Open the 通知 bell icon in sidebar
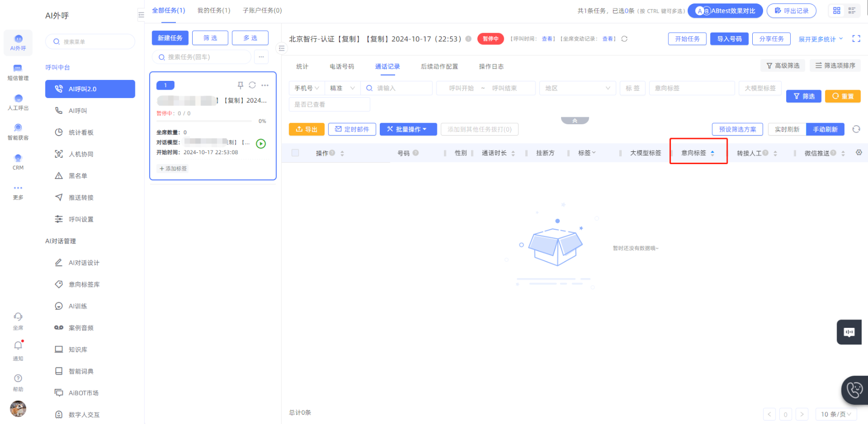This screenshot has height=424, width=868. click(18, 346)
